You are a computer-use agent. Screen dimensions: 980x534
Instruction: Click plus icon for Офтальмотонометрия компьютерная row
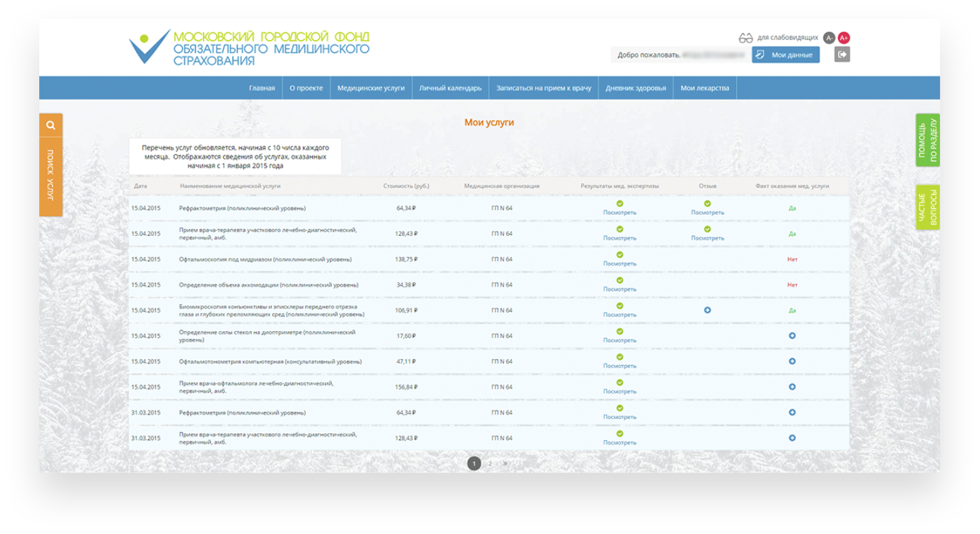tap(792, 362)
